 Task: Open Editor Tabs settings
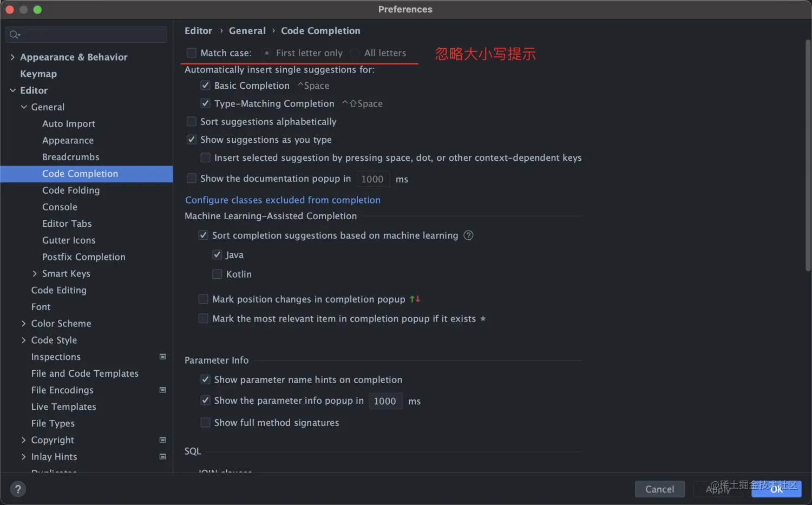pyautogui.click(x=67, y=224)
